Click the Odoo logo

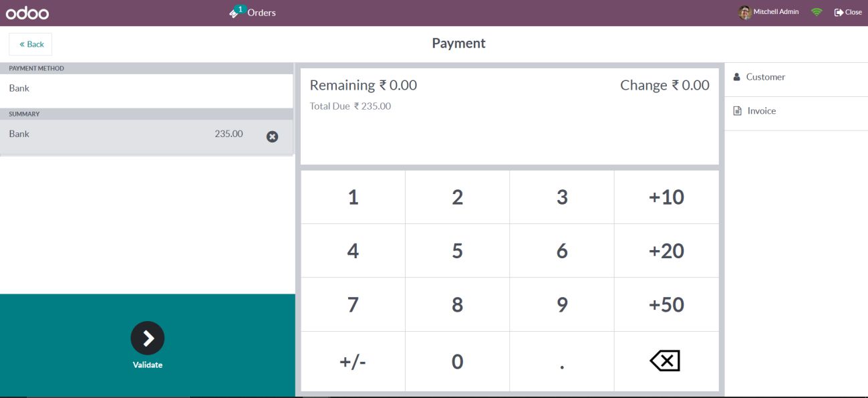coord(27,13)
